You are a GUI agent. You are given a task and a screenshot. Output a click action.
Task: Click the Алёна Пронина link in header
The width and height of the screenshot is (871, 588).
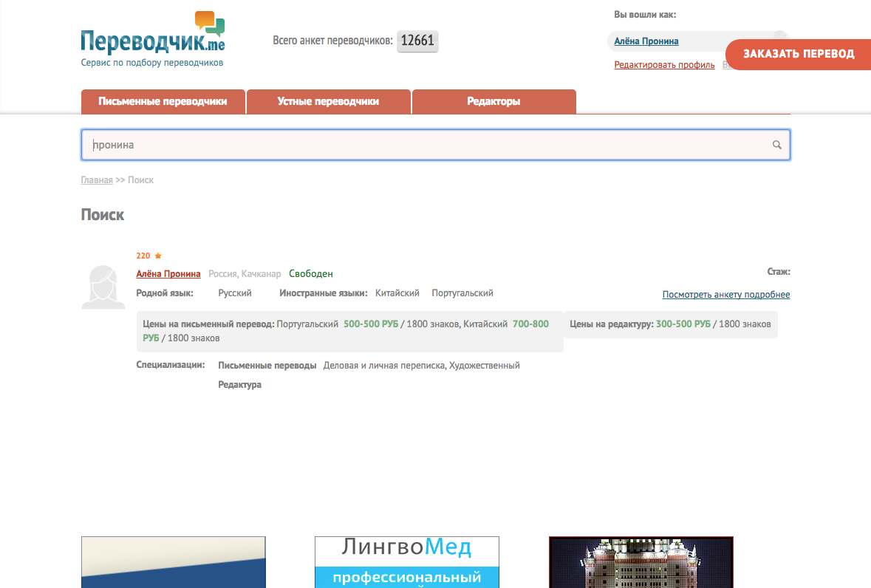pos(646,41)
